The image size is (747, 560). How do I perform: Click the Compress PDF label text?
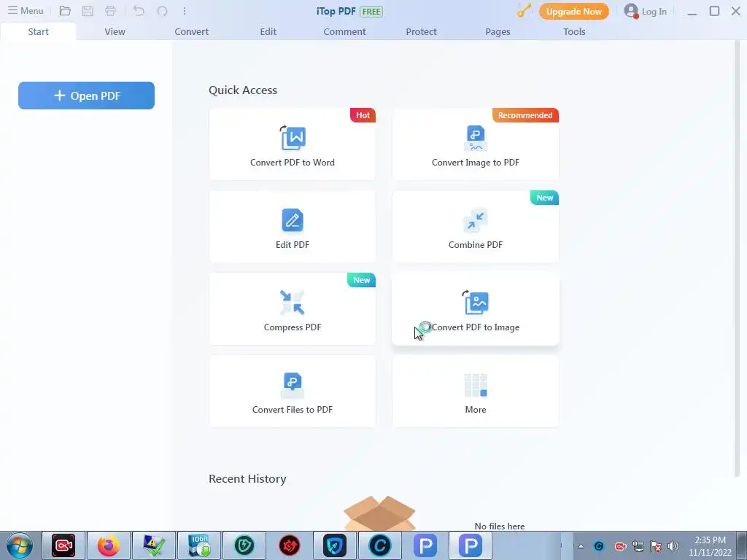[293, 327]
